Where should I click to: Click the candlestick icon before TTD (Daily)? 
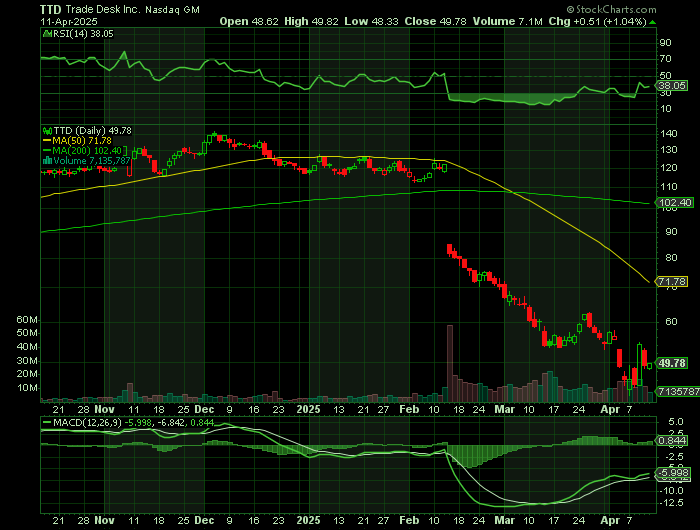pyautogui.click(x=47, y=131)
